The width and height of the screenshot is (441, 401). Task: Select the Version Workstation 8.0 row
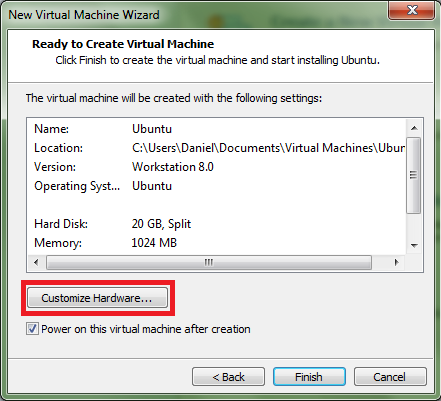click(217, 167)
